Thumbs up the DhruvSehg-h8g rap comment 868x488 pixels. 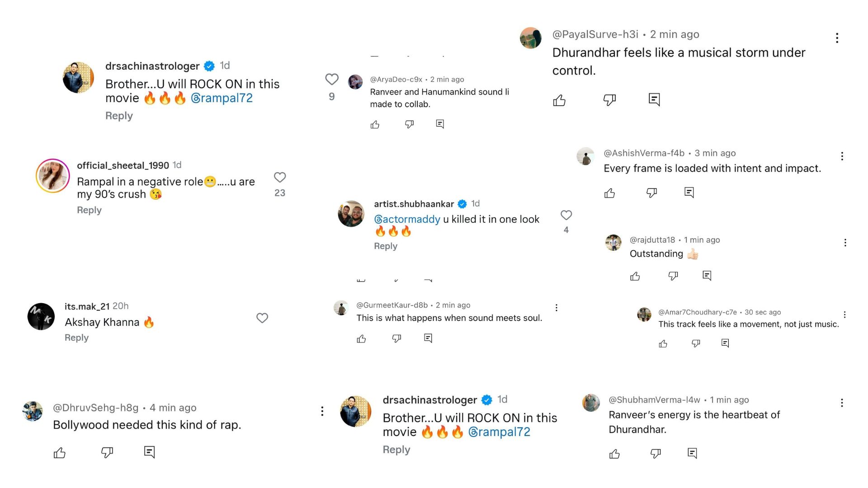(60, 453)
